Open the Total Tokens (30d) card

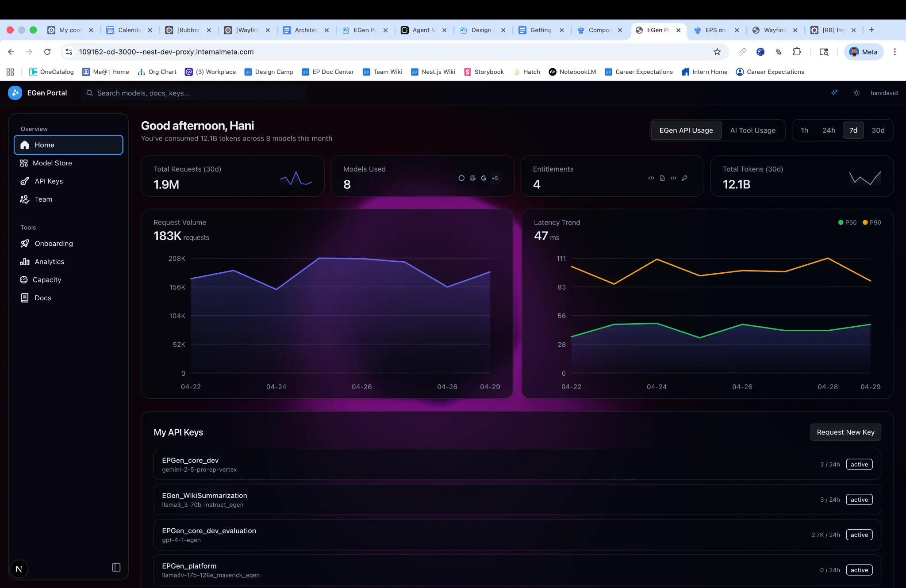point(802,176)
